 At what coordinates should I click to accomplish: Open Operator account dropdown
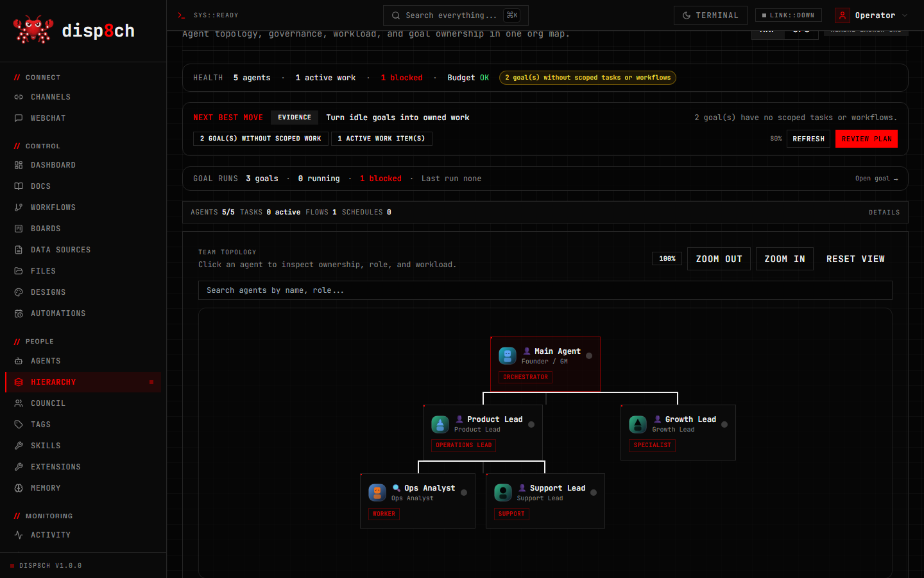[x=871, y=15]
